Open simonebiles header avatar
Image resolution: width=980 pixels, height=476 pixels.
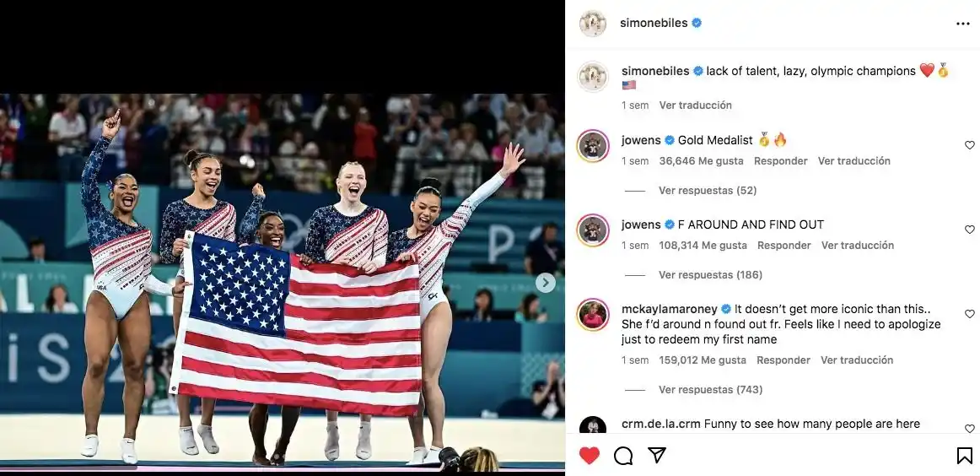click(x=593, y=24)
